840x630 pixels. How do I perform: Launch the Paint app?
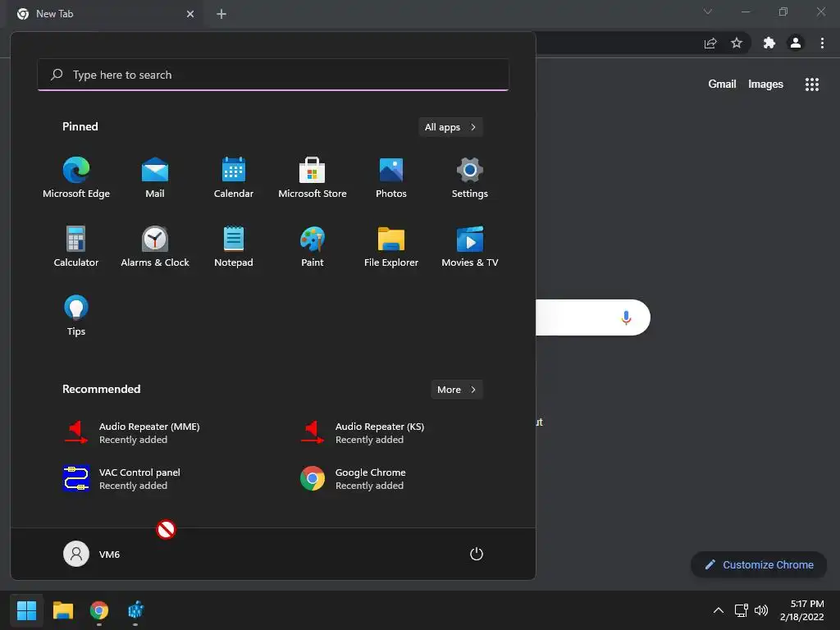tap(313, 246)
